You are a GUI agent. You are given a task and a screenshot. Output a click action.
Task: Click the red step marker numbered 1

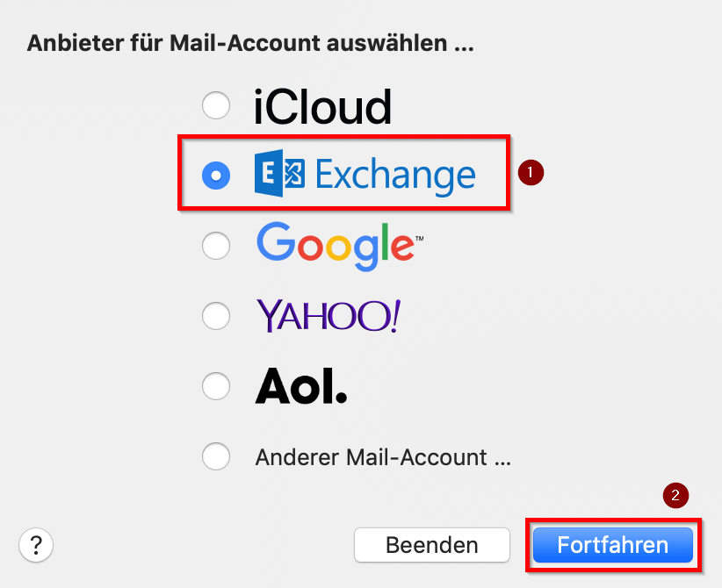tap(531, 172)
